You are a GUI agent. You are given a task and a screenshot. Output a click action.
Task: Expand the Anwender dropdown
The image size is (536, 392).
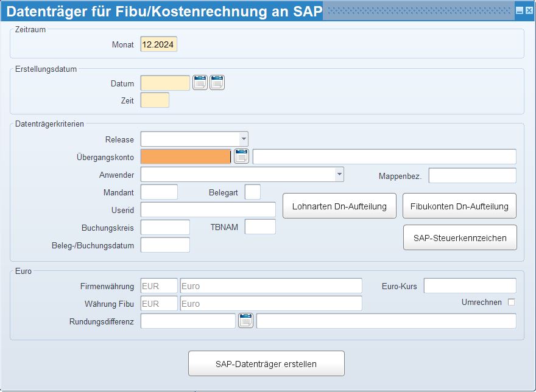click(339, 174)
